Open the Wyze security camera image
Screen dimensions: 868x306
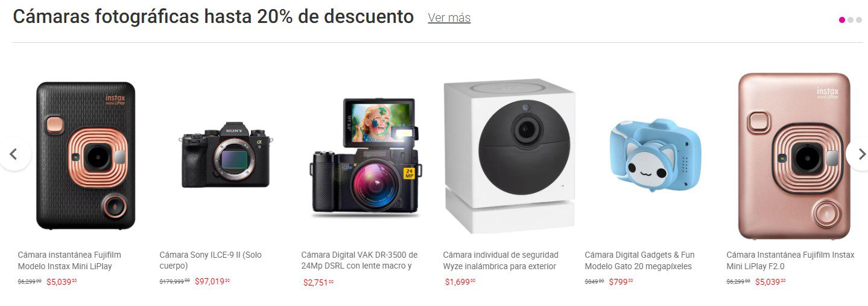(x=509, y=157)
